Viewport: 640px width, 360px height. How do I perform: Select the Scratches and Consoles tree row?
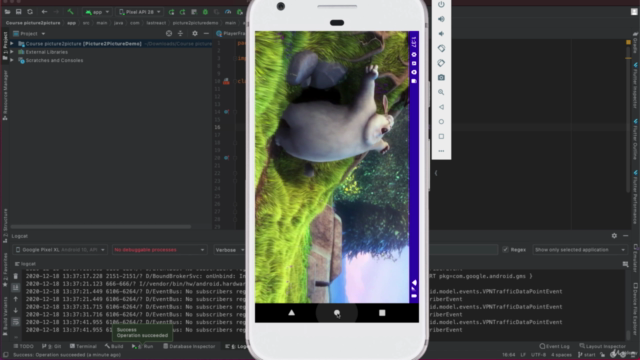click(x=54, y=60)
